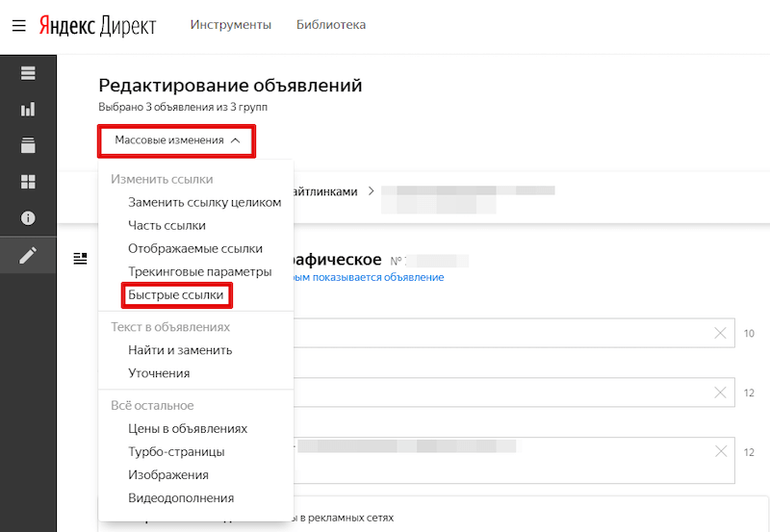
Task: Open the Инструменты menu
Action: coord(230,25)
